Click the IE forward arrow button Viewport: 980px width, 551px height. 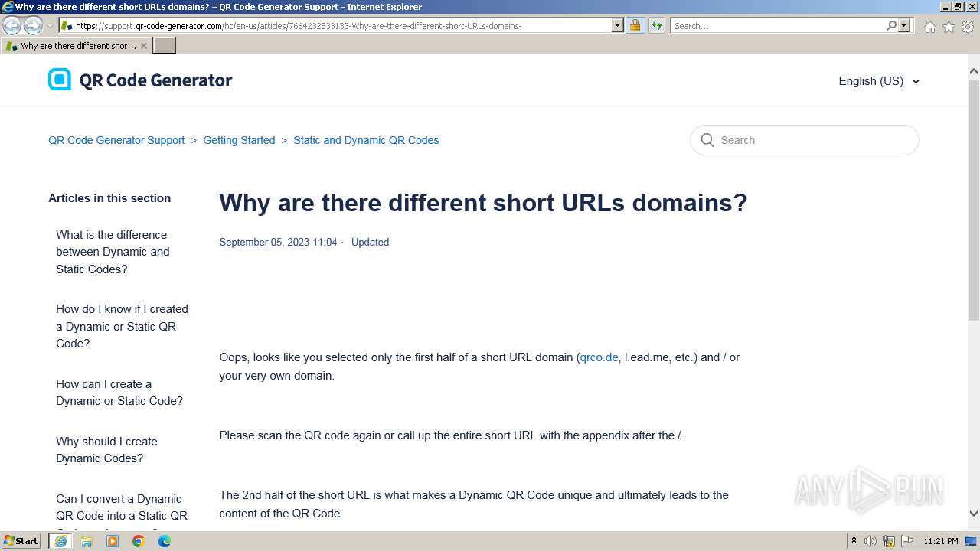(33, 25)
